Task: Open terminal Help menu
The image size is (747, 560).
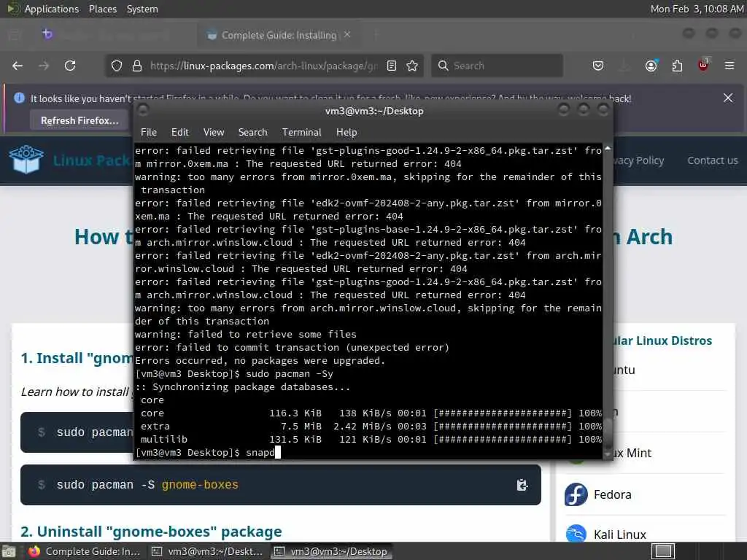Action: point(347,133)
